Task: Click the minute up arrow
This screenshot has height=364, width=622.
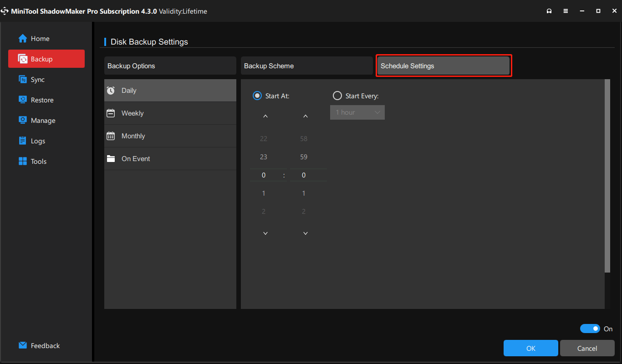Action: [x=306, y=116]
